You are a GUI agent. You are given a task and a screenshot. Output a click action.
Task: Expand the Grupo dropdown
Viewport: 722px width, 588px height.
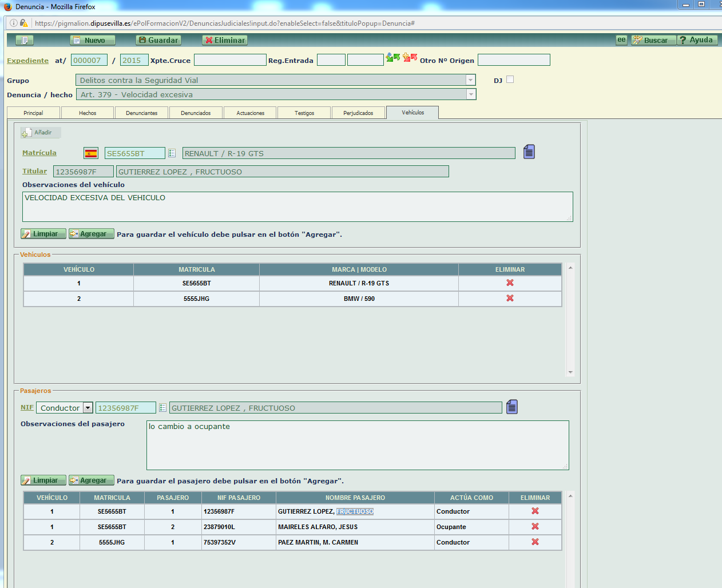coord(470,81)
